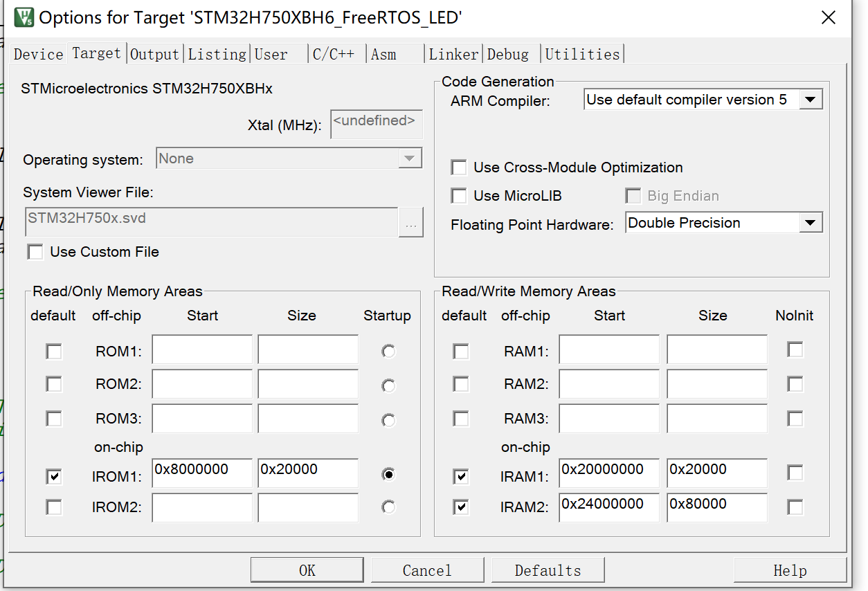Restore settings with Defaults button

click(548, 570)
